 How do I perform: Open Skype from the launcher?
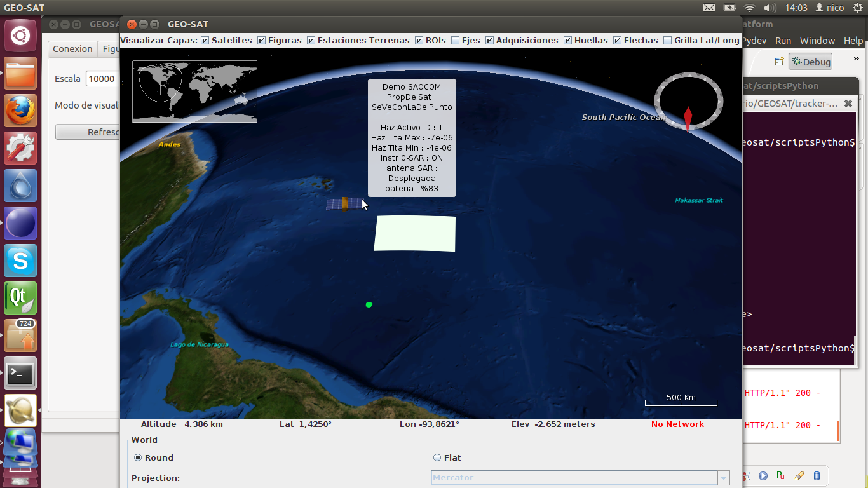coord(20,261)
